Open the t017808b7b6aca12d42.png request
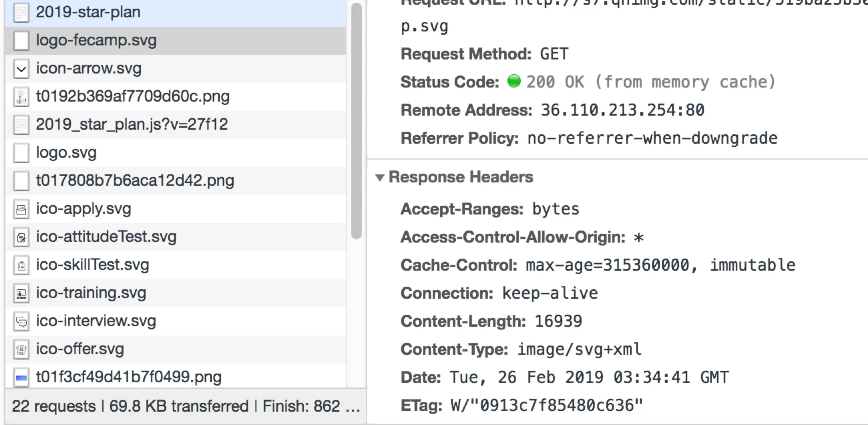Screen dimensions: 868x425 (135, 180)
